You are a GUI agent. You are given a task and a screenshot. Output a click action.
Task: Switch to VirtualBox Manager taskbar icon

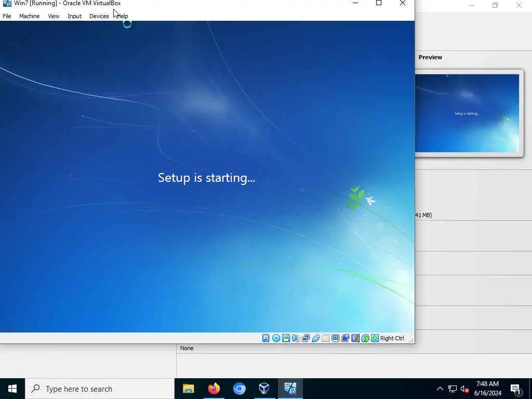264,389
